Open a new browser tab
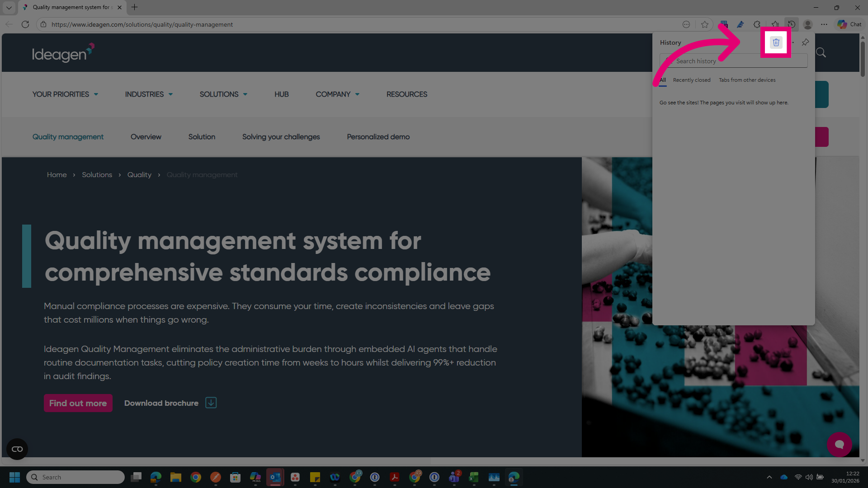 click(x=134, y=7)
